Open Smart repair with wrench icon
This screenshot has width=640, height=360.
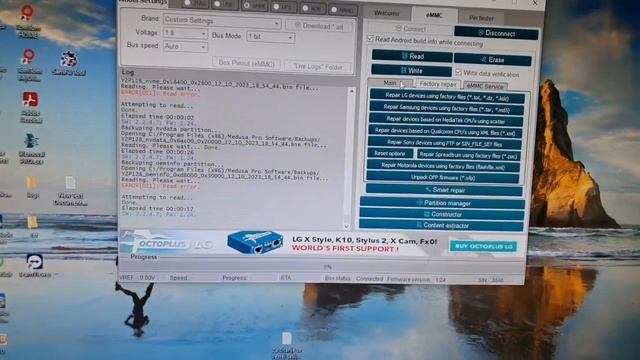click(444, 190)
